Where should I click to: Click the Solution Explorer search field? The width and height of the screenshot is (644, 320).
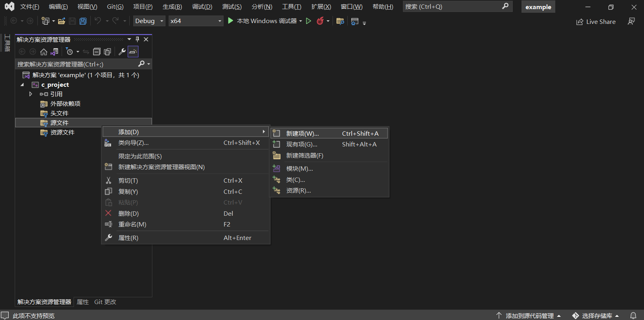[x=76, y=64]
